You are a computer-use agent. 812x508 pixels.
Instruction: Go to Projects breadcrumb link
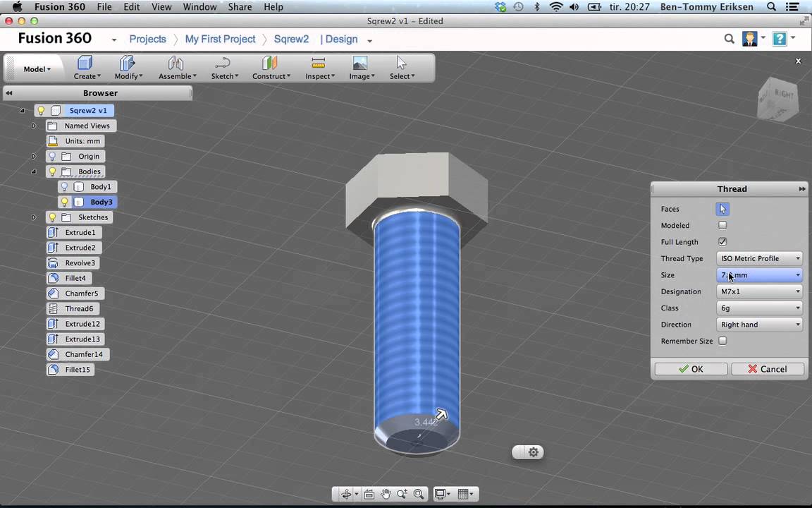click(x=147, y=40)
